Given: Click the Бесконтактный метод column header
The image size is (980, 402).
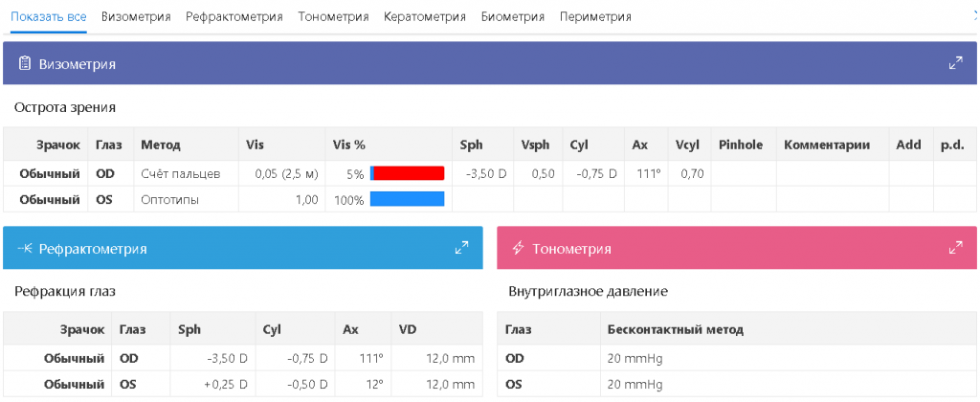Looking at the screenshot, I should (x=676, y=330).
